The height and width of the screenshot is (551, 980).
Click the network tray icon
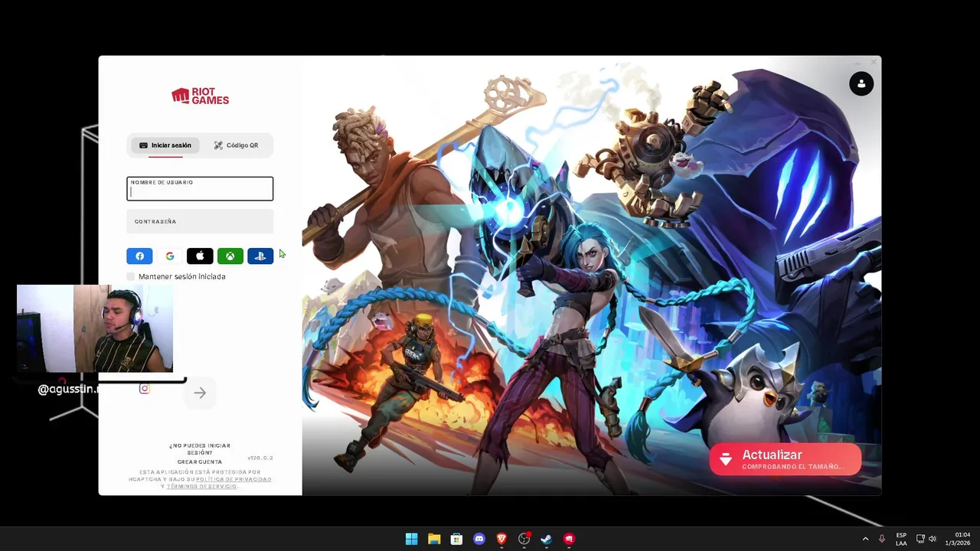click(x=921, y=539)
